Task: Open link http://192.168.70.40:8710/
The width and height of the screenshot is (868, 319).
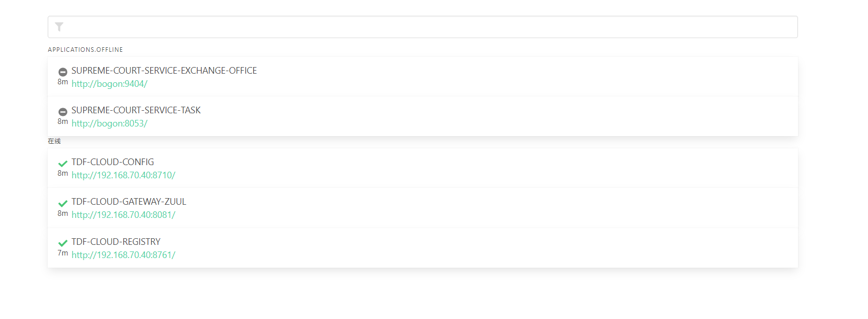Action: click(x=123, y=175)
